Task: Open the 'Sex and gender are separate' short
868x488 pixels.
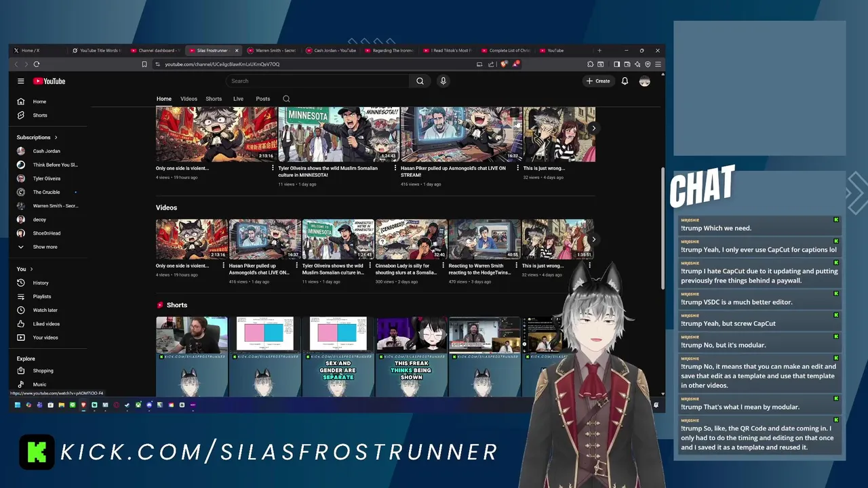Action: click(338, 357)
